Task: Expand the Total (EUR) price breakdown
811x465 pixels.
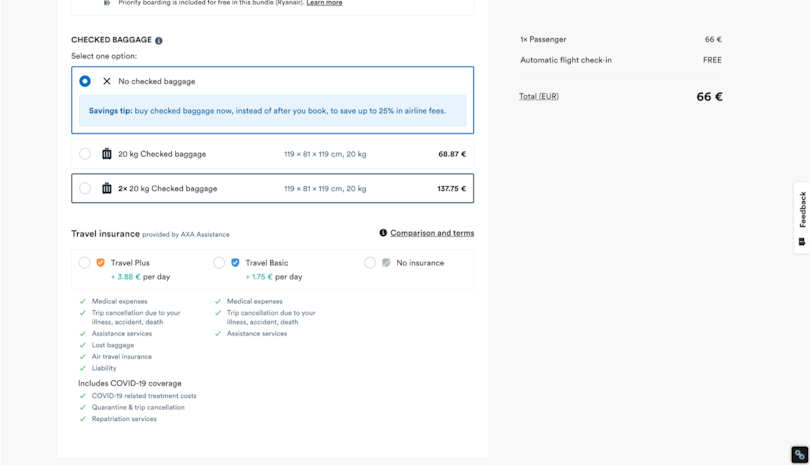Action: [539, 97]
